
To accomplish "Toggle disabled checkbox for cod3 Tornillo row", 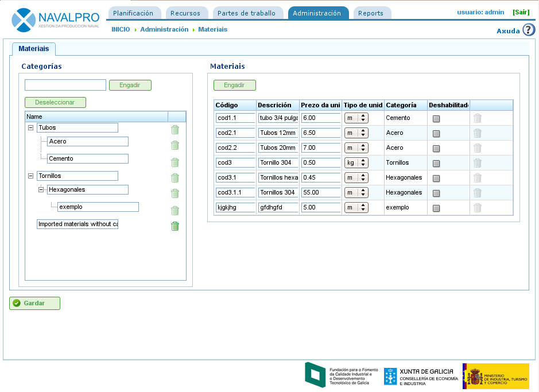I will tap(436, 164).
